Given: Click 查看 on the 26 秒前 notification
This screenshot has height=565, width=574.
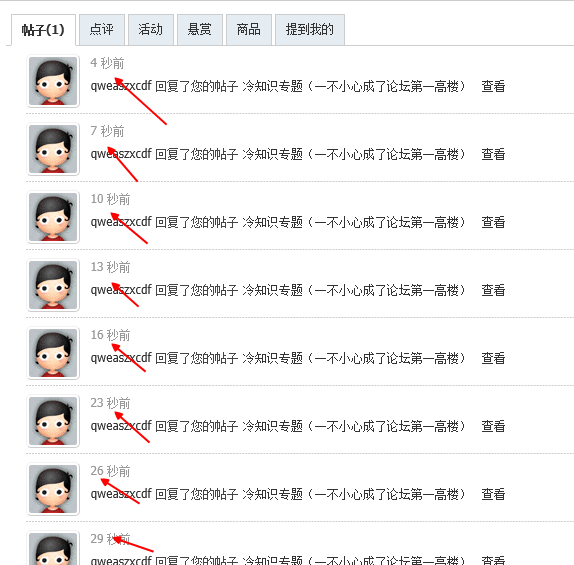Looking at the screenshot, I should pyautogui.click(x=493, y=494).
